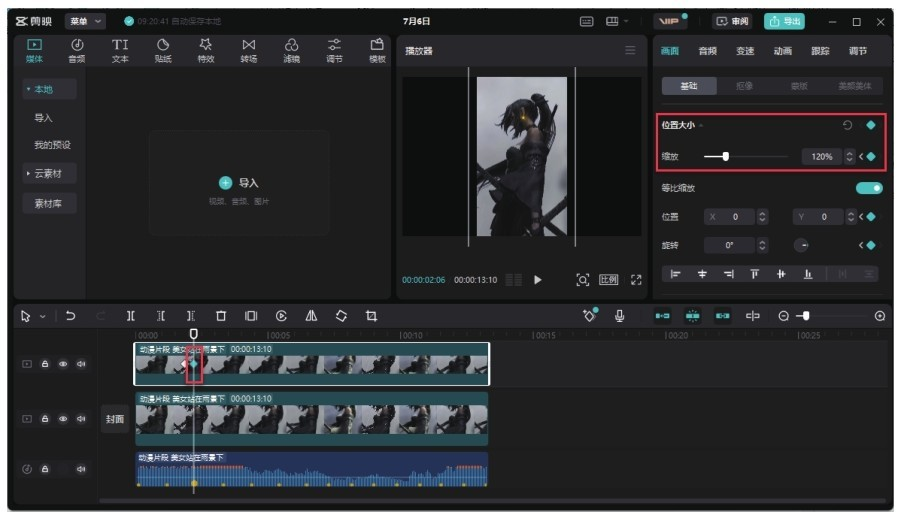Switch to the 调节 tab in properties panel

858,51
